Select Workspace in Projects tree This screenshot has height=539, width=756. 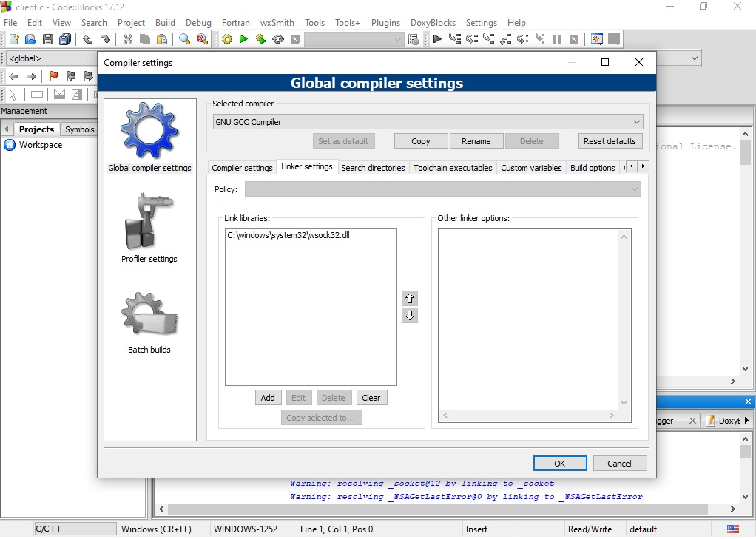coord(41,145)
